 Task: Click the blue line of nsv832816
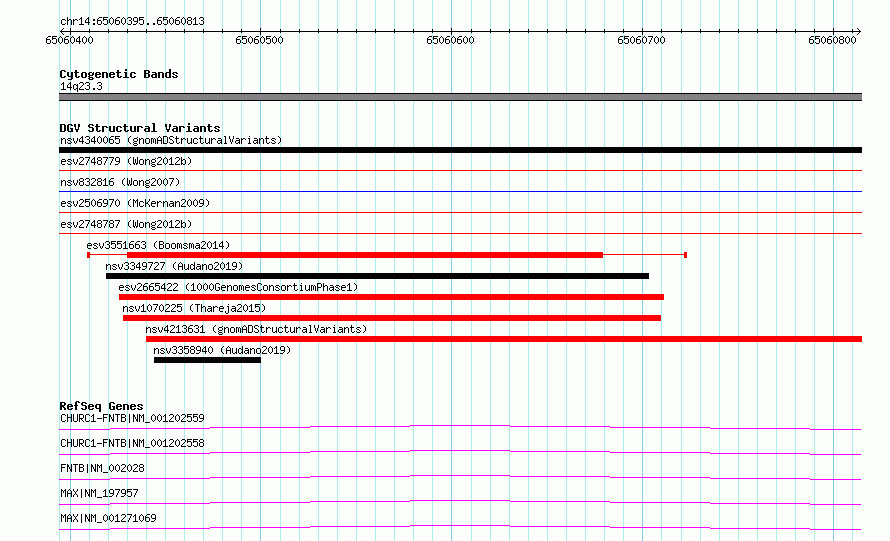(460, 191)
